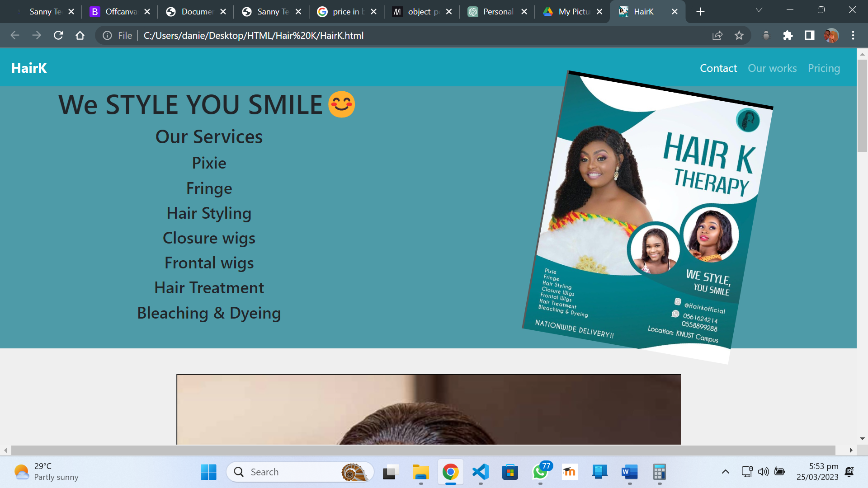Click the Closure wigs service text
This screenshot has height=488, width=868.
click(209, 238)
